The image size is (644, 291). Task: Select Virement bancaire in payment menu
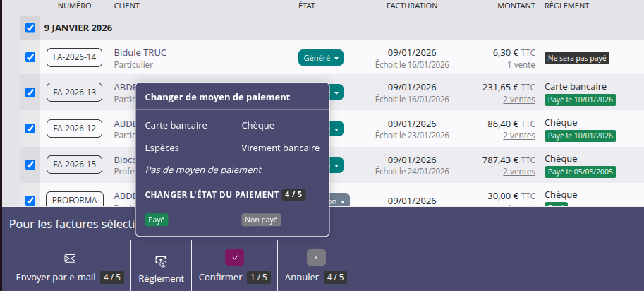pos(280,148)
